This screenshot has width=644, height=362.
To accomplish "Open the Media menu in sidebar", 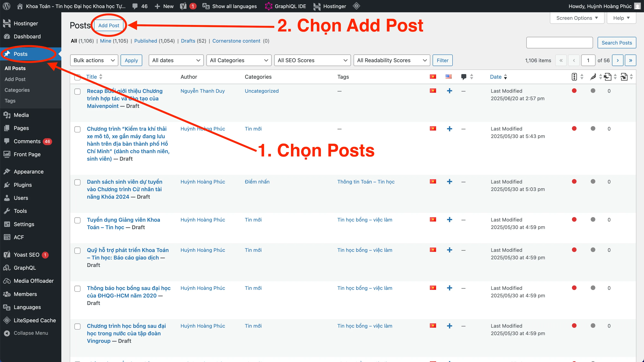I will click(21, 115).
